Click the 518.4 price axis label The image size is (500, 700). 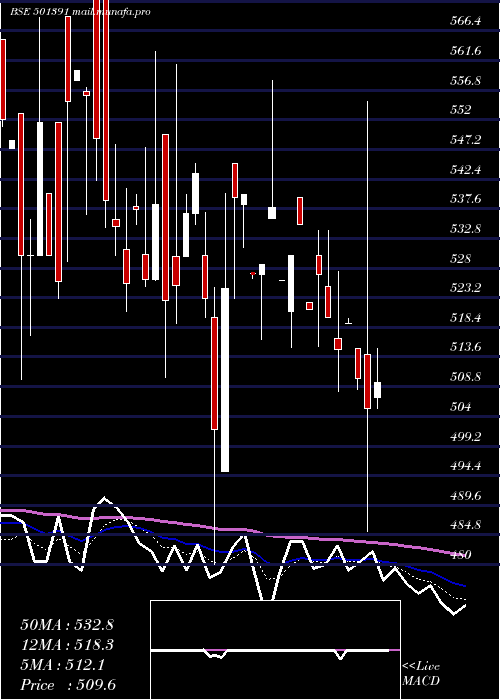465,317
